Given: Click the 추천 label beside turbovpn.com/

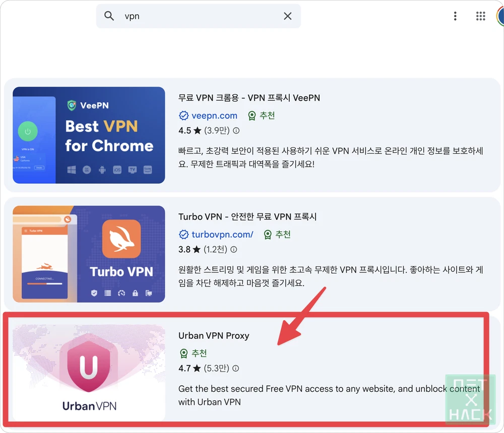Looking at the screenshot, I should [283, 235].
